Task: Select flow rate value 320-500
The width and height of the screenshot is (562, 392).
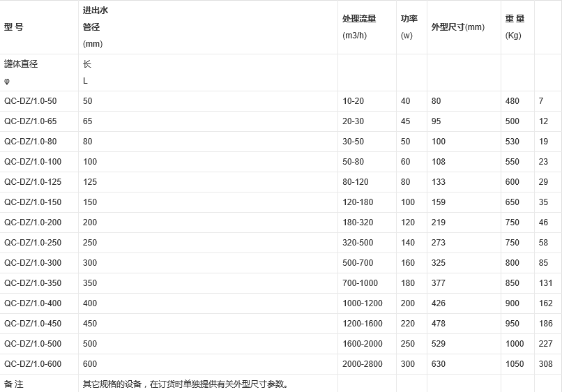Action: coord(358,243)
